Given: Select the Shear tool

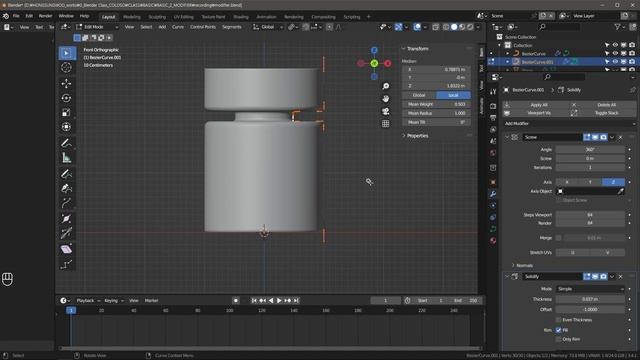Looking at the screenshot, I should (x=66, y=249).
